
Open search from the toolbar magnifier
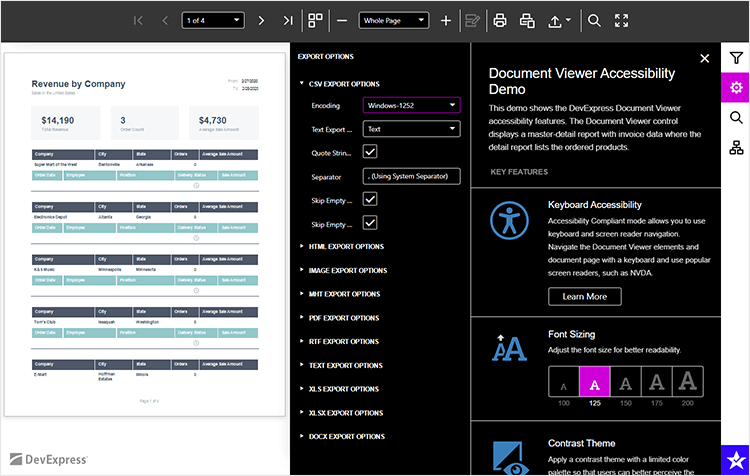tap(594, 21)
